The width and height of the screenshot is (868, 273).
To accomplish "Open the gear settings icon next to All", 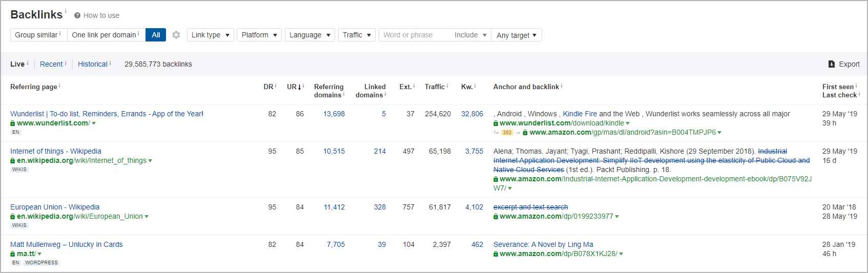I will click(x=176, y=35).
